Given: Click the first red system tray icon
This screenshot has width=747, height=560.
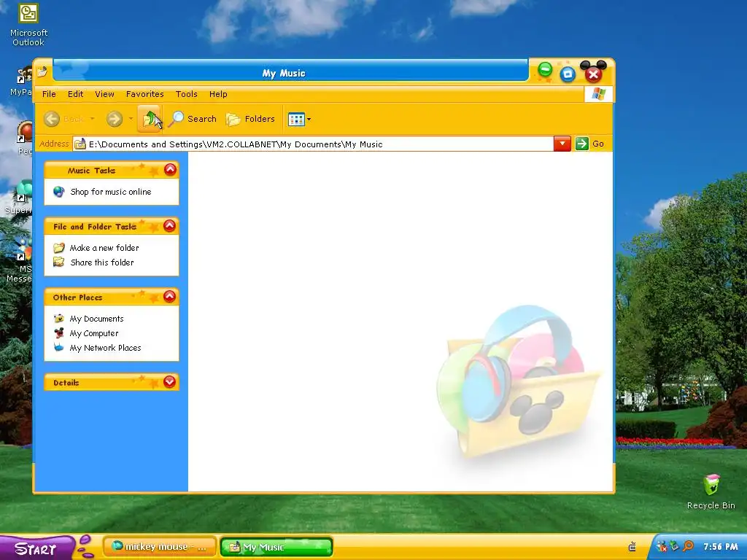Looking at the screenshot, I should (662, 546).
